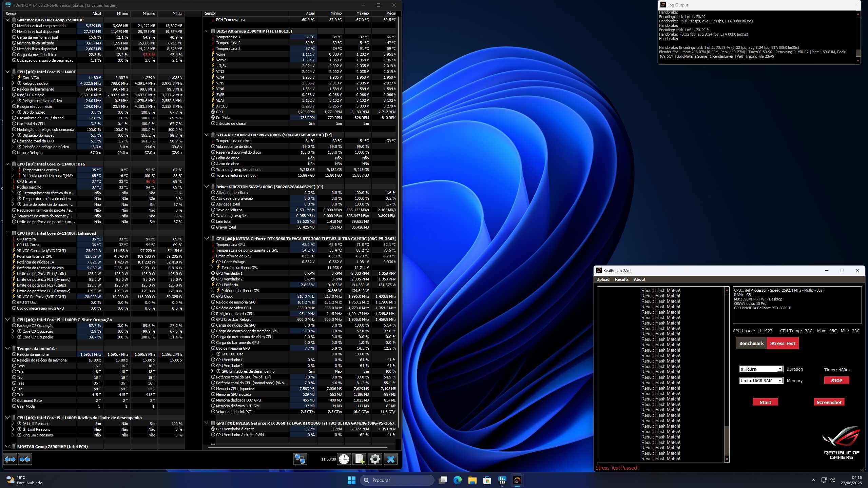The image size is (868, 488).
Task: Collapse the S.M.A.R.T.: KINGSTON section
Action: [207, 135]
